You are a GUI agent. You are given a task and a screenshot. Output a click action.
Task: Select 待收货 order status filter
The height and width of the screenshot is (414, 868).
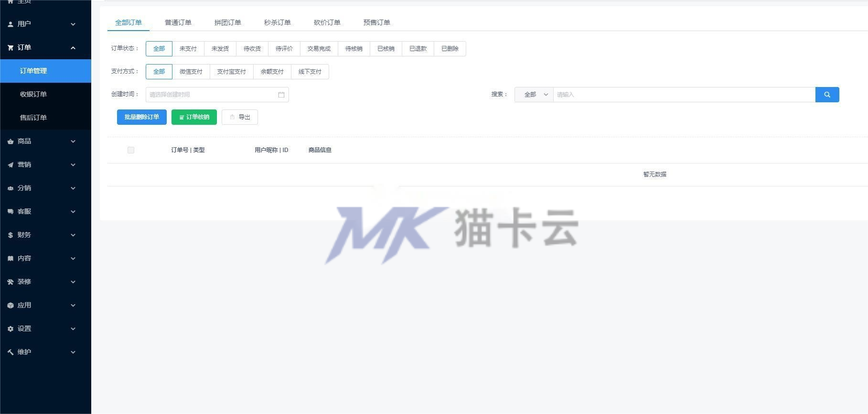pyautogui.click(x=252, y=49)
